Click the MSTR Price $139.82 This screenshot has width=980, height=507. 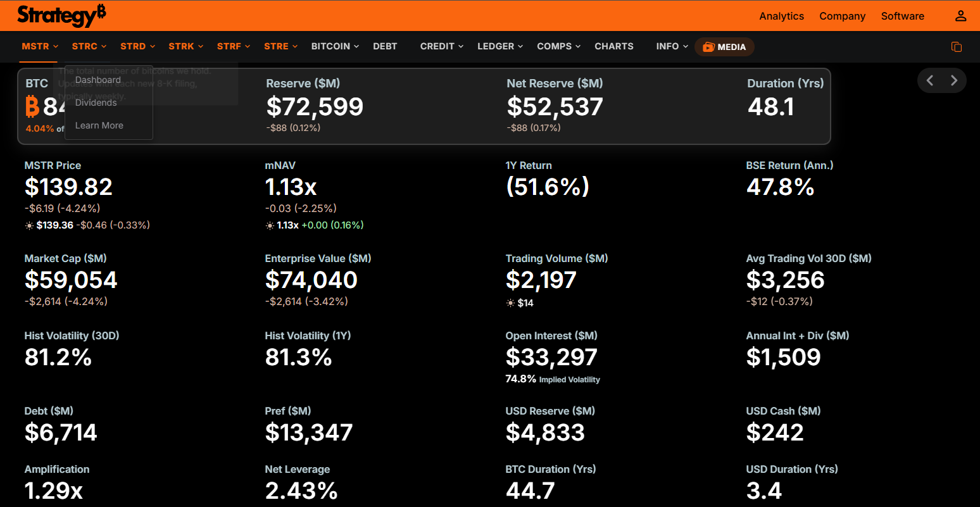[x=68, y=187]
